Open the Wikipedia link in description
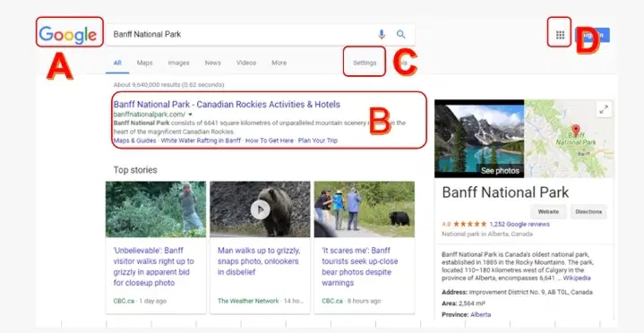 click(577, 278)
